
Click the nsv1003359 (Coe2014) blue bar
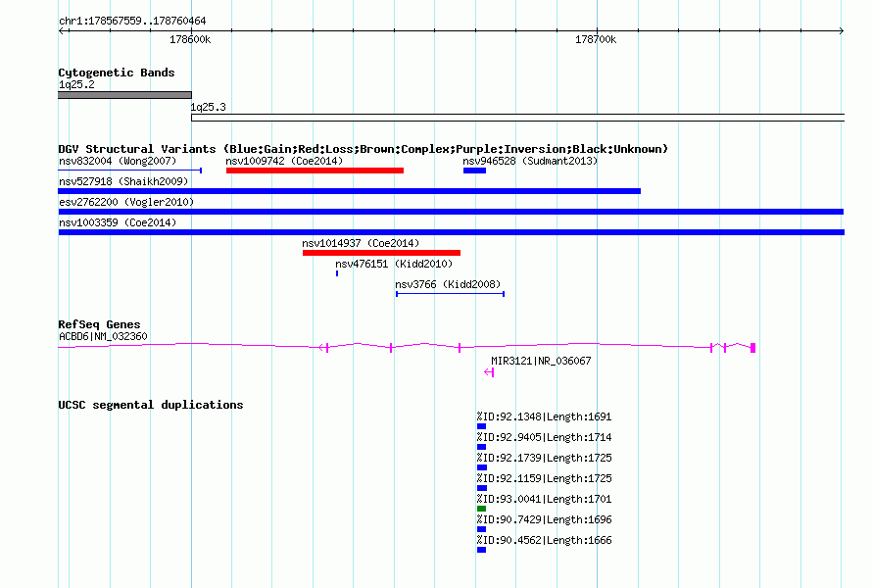tap(451, 232)
